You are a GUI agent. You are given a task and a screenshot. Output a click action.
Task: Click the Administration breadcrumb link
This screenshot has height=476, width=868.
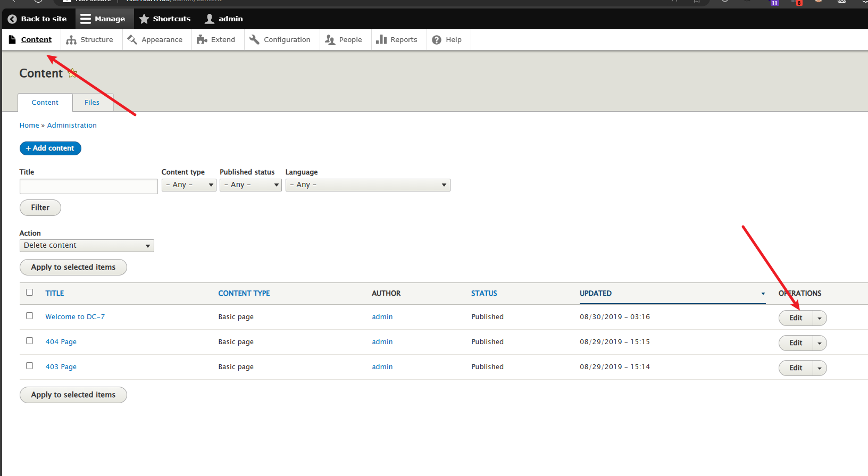(72, 125)
